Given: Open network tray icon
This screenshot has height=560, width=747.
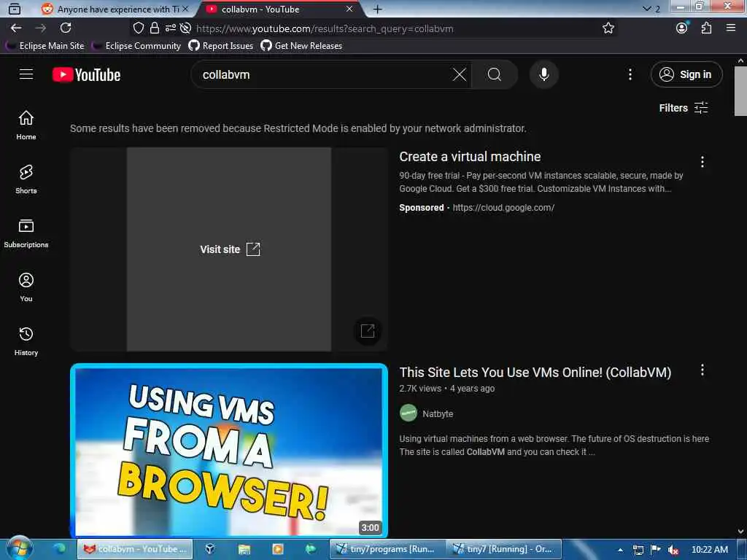Looking at the screenshot, I should (x=638, y=550).
